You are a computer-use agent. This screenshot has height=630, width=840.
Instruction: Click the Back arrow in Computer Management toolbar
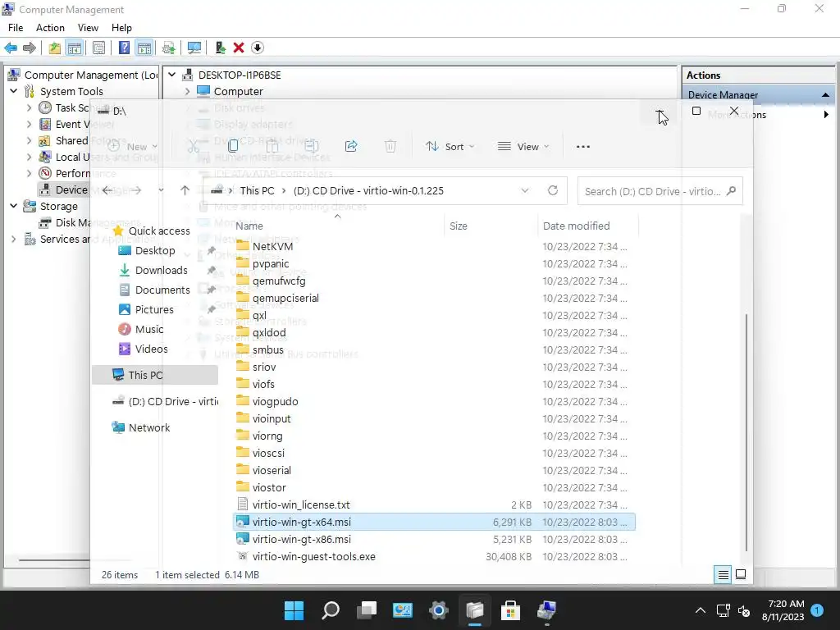pos(11,48)
